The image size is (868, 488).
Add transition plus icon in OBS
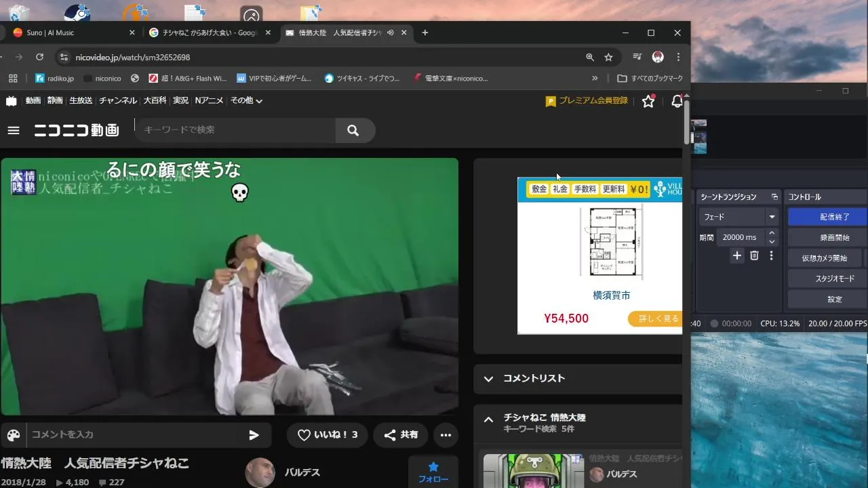click(737, 256)
